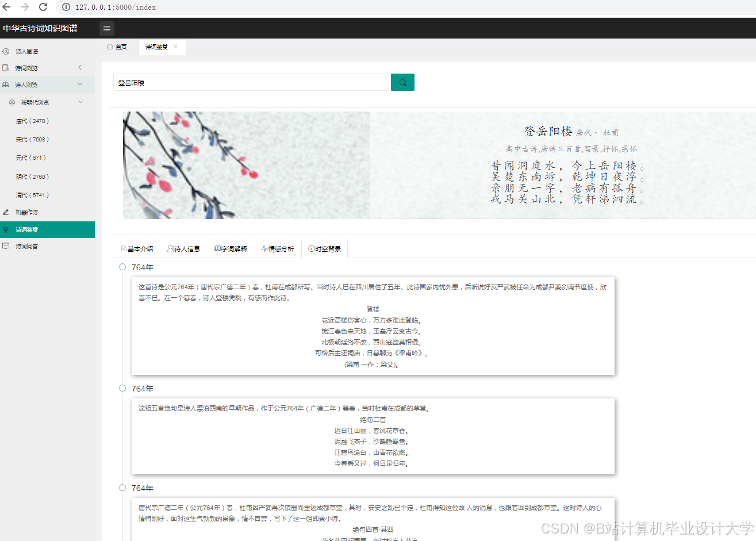Collapse the 按朝代浏览 dropdown

pos(80,102)
